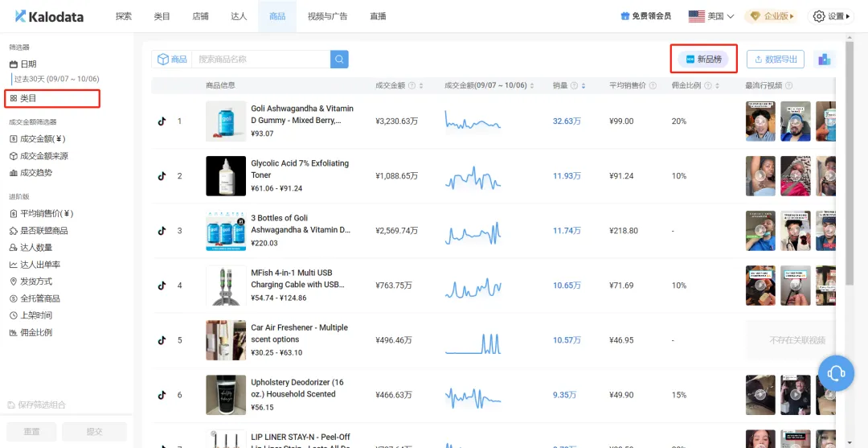Open the 美国 country dropdown
The height and width of the screenshot is (448, 868).
711,16
